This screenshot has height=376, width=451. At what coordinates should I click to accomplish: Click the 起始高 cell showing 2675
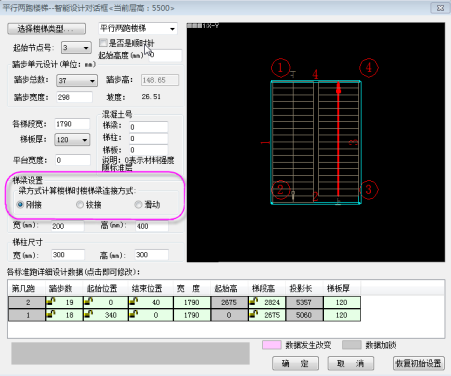coord(229,302)
